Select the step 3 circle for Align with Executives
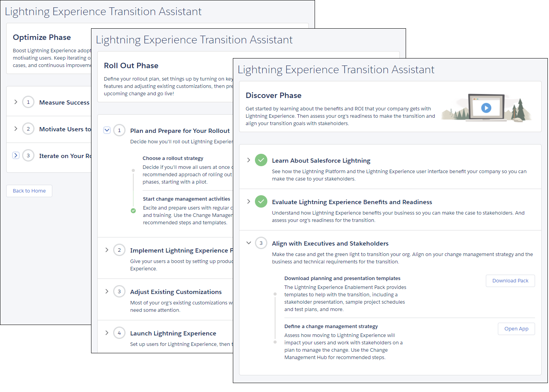This screenshot has width=549, height=392. [261, 243]
